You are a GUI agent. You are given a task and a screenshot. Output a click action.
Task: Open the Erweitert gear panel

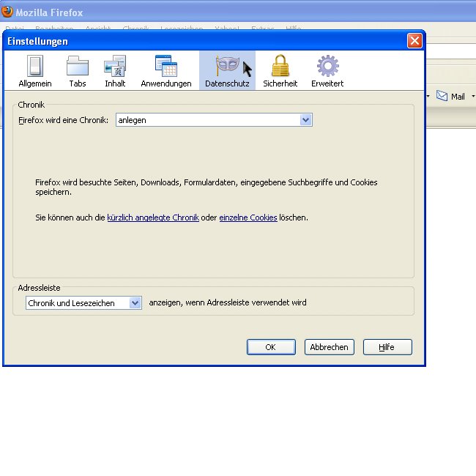click(327, 71)
